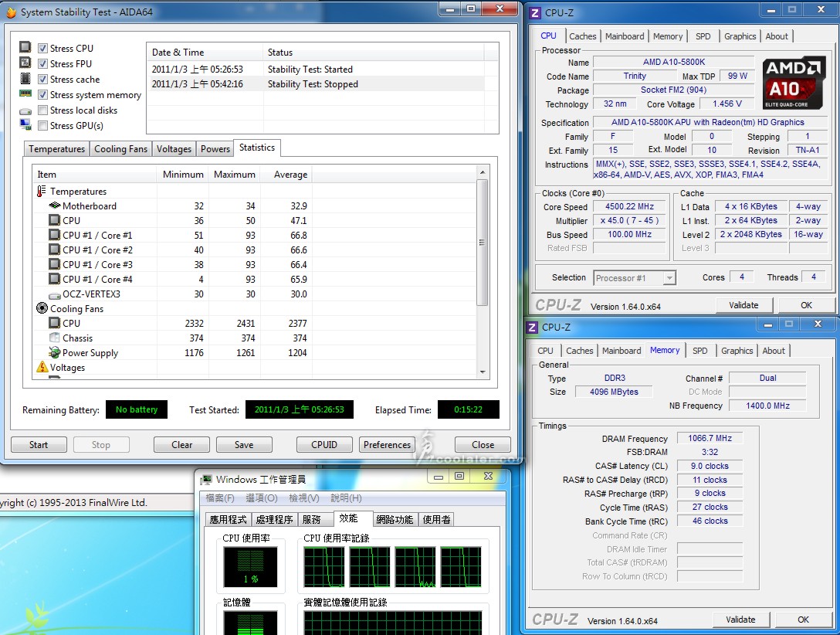This screenshot has height=635, width=840.
Task: Click the Windows Task Manager title icon
Action: click(x=206, y=480)
